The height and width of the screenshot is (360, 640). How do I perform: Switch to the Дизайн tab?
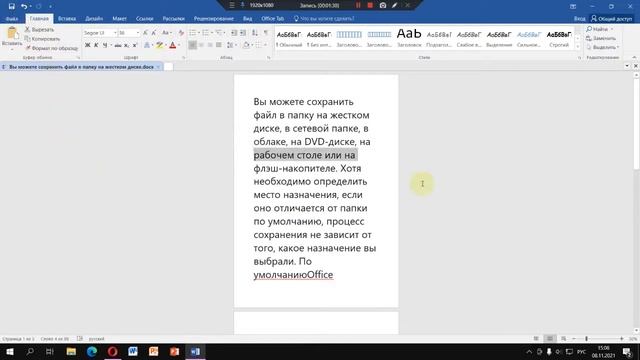(94, 19)
